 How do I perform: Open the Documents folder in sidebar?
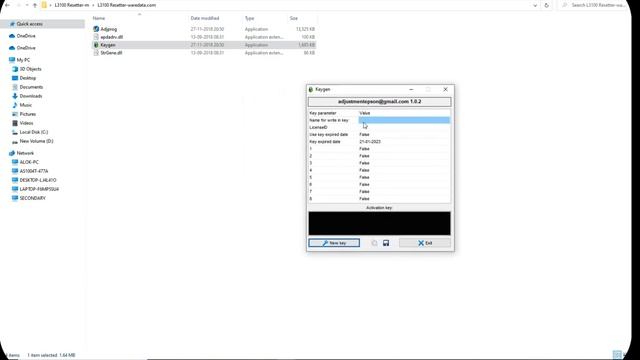[31, 87]
